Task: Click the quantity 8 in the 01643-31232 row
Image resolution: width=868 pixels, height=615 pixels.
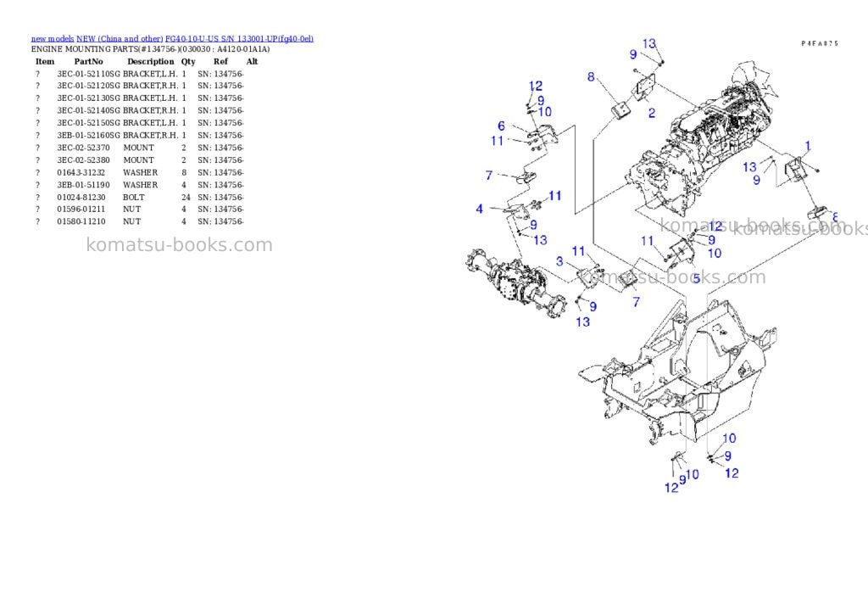Action: [184, 173]
